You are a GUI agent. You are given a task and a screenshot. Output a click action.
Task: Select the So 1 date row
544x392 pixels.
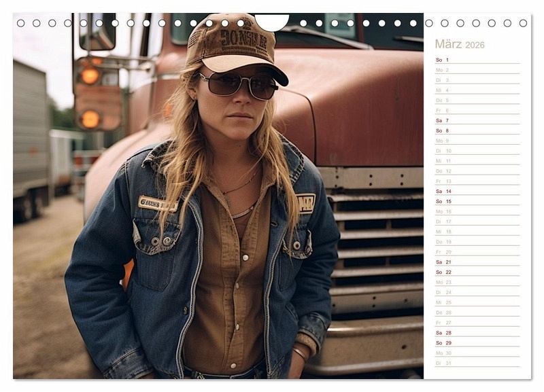(x=477, y=60)
